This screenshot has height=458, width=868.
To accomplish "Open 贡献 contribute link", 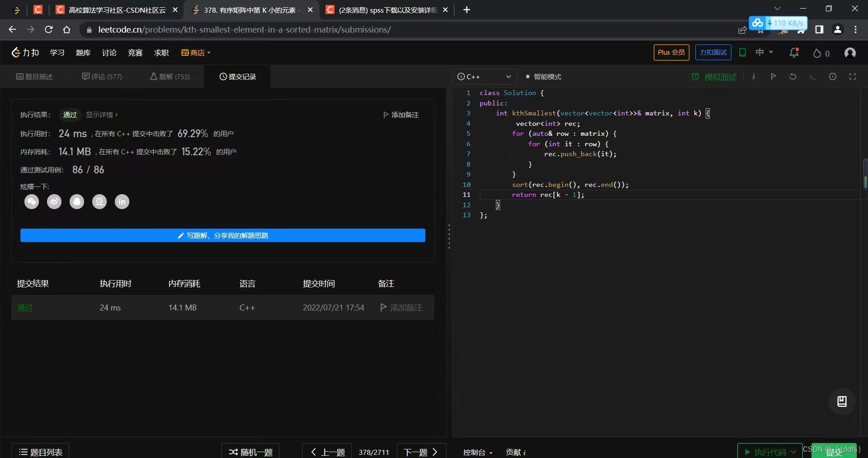I will (515, 452).
